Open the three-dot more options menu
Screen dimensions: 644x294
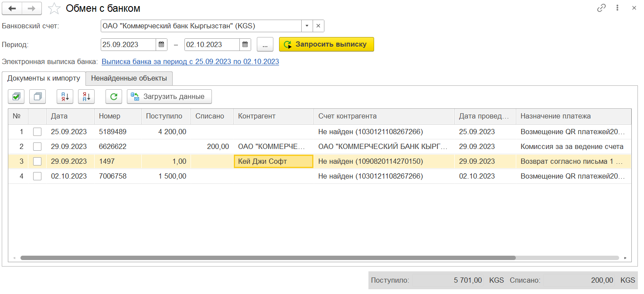(x=617, y=8)
